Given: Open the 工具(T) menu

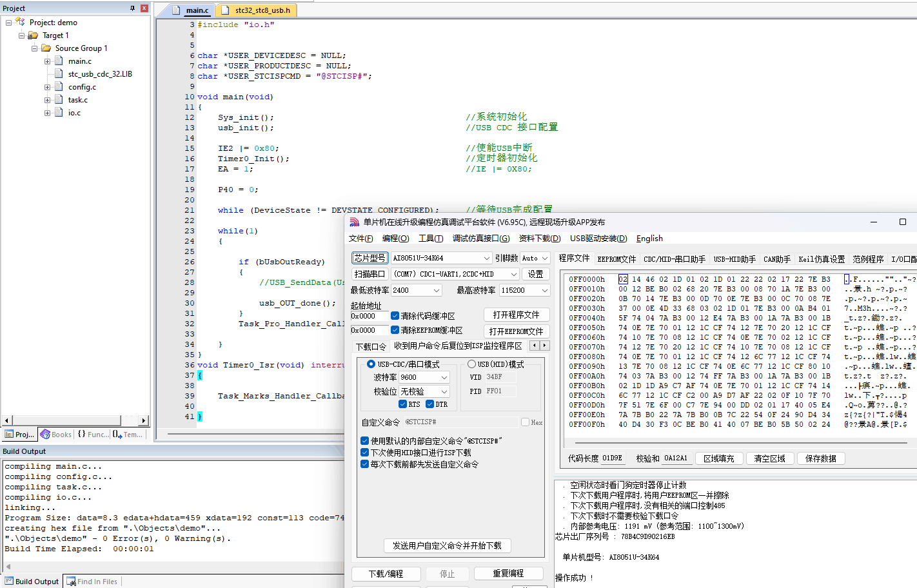Looking at the screenshot, I should [430, 239].
